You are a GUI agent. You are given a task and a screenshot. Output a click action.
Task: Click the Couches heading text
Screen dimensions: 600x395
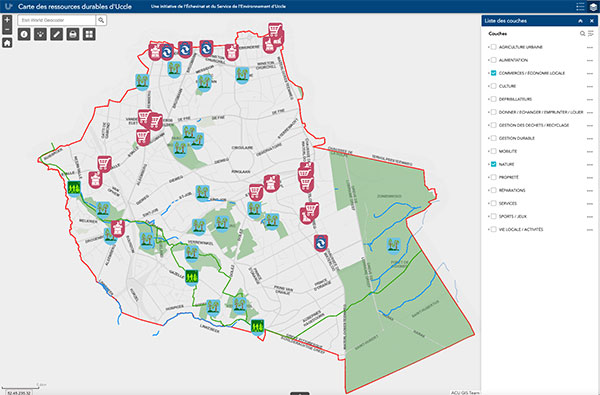point(497,34)
